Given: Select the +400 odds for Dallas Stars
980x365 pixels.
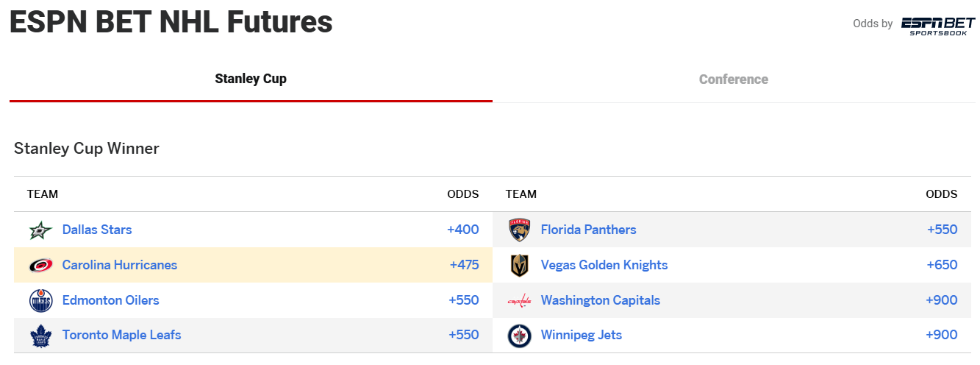Looking at the screenshot, I should click(x=463, y=230).
